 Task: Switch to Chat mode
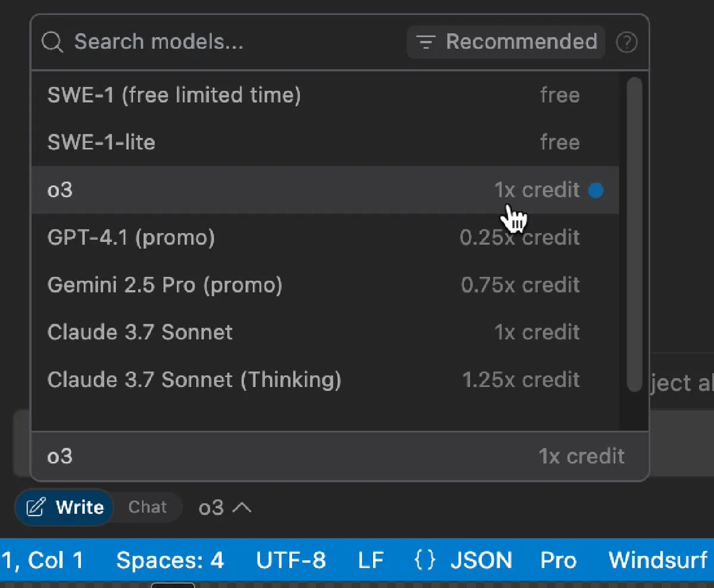tap(148, 507)
